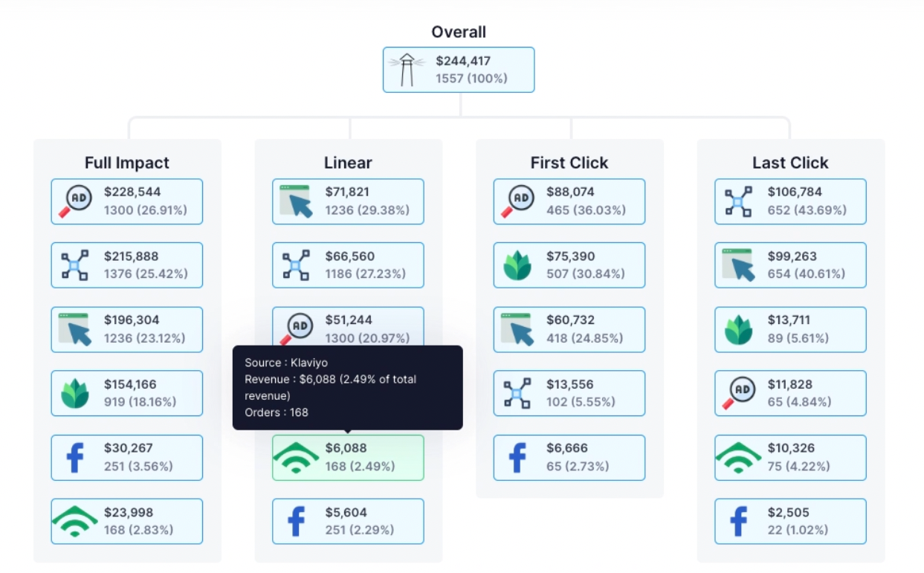Click the cursor browser icon next to $60,732
The height and width of the screenshot is (573, 924).
coord(517,329)
